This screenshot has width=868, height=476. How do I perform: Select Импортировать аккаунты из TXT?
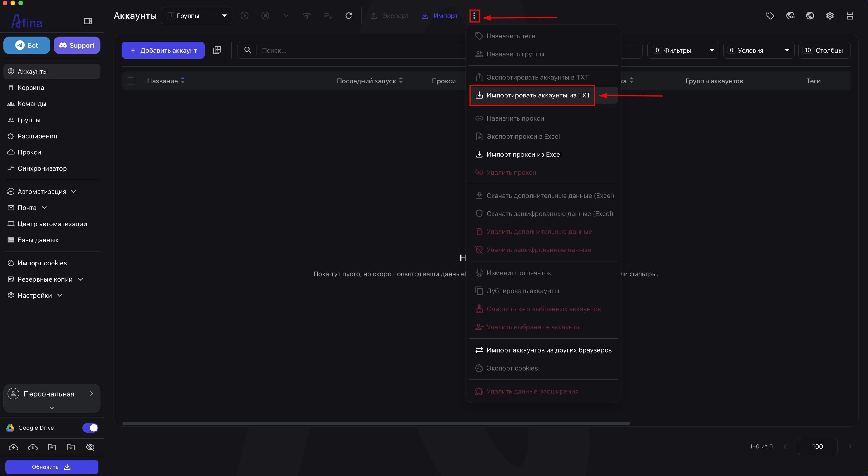pyautogui.click(x=543, y=95)
